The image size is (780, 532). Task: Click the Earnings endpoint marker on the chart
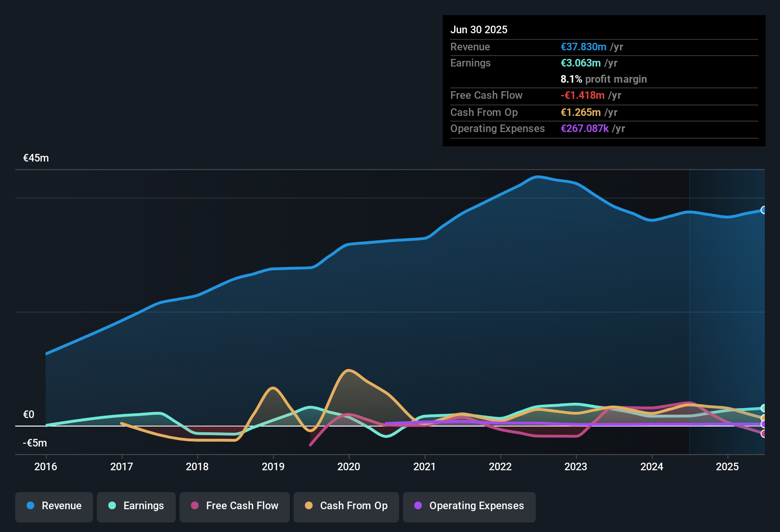click(x=764, y=408)
